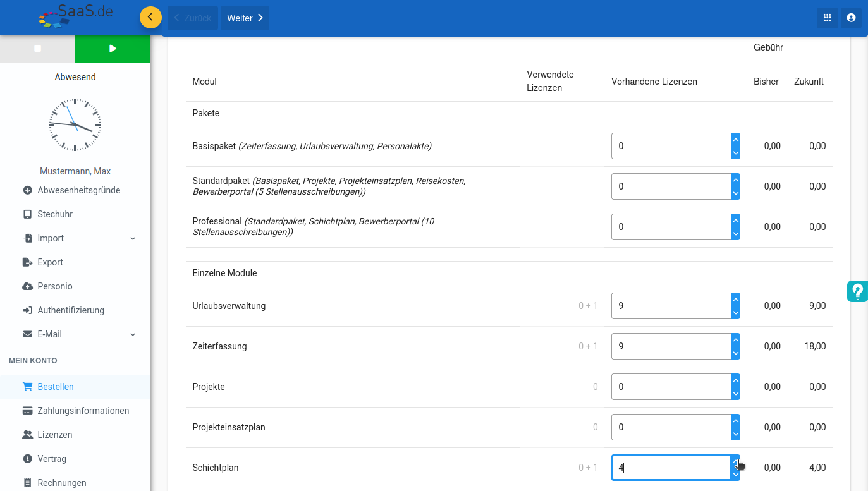Open Lizenzen in the sidebar
Screen dimensions: 868x491
(54, 435)
